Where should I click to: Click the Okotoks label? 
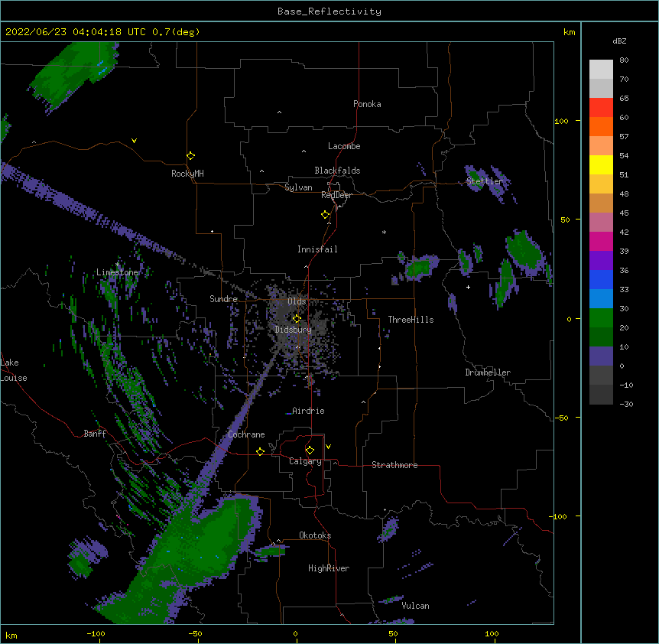click(315, 535)
